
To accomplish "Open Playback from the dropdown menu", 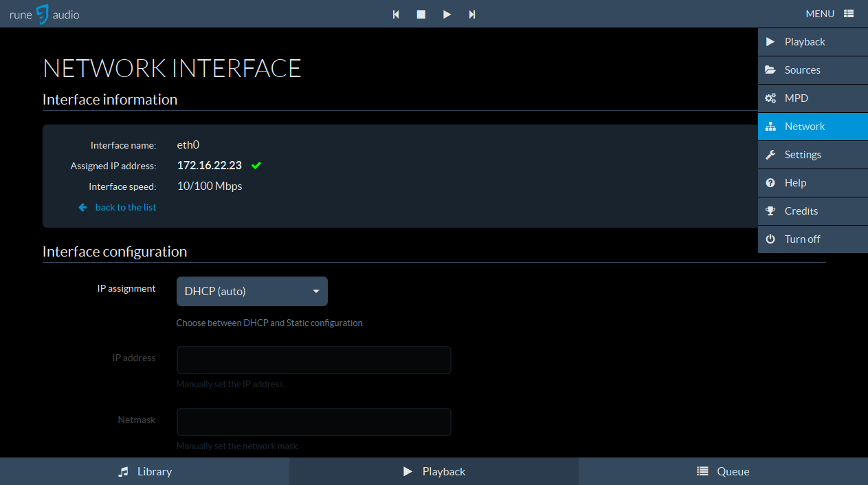I will point(813,42).
